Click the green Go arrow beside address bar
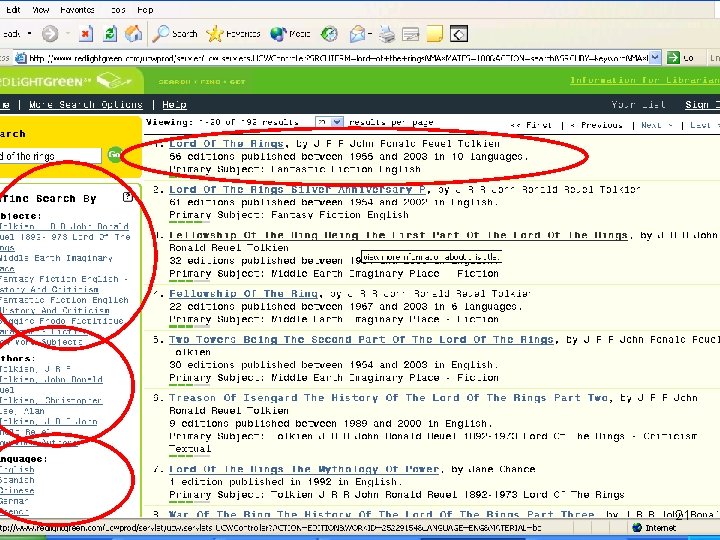This screenshot has height=540, width=720. (673, 58)
